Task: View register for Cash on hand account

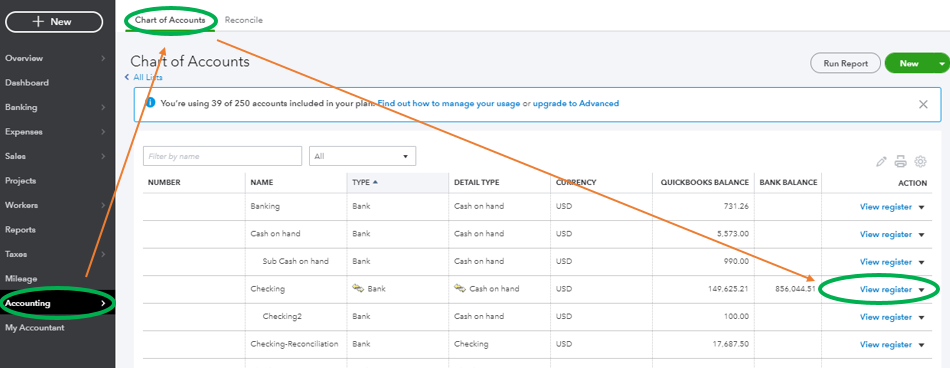Action: [886, 235]
